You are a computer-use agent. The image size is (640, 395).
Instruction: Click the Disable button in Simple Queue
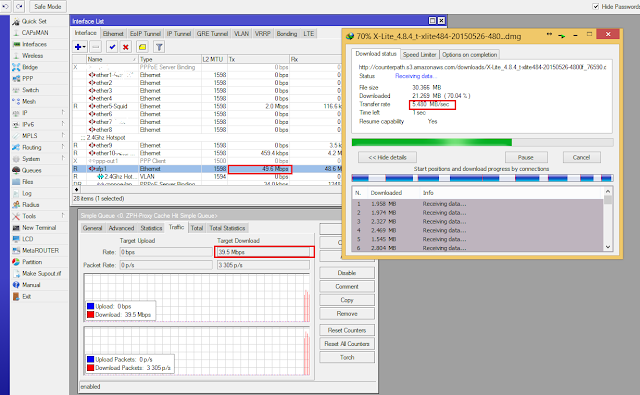point(347,273)
